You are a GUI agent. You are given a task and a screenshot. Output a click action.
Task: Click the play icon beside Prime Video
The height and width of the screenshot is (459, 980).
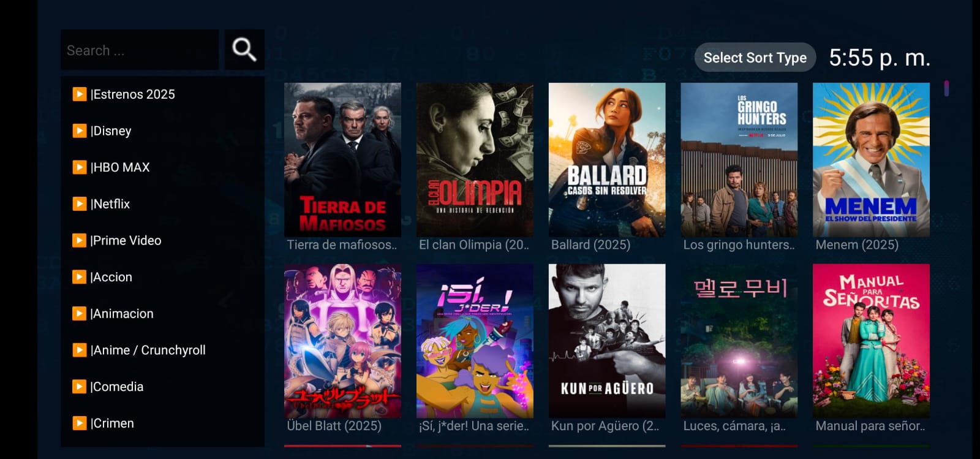point(80,240)
